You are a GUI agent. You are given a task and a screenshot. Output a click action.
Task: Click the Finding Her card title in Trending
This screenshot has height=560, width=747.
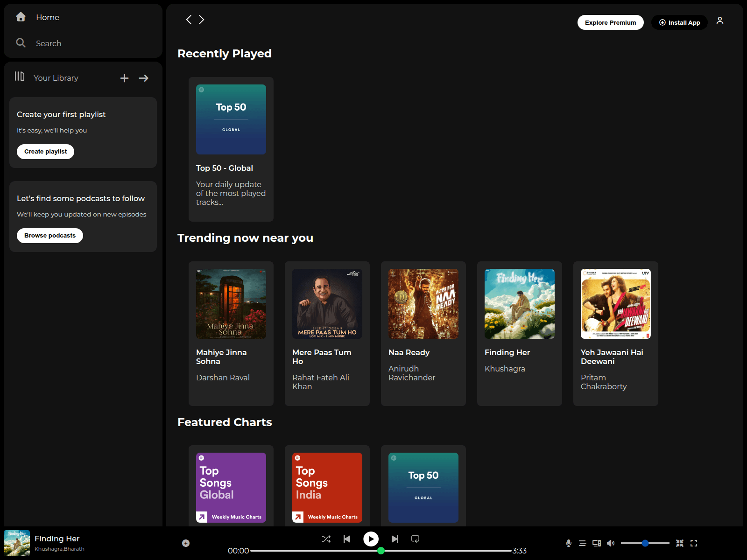pos(507,353)
